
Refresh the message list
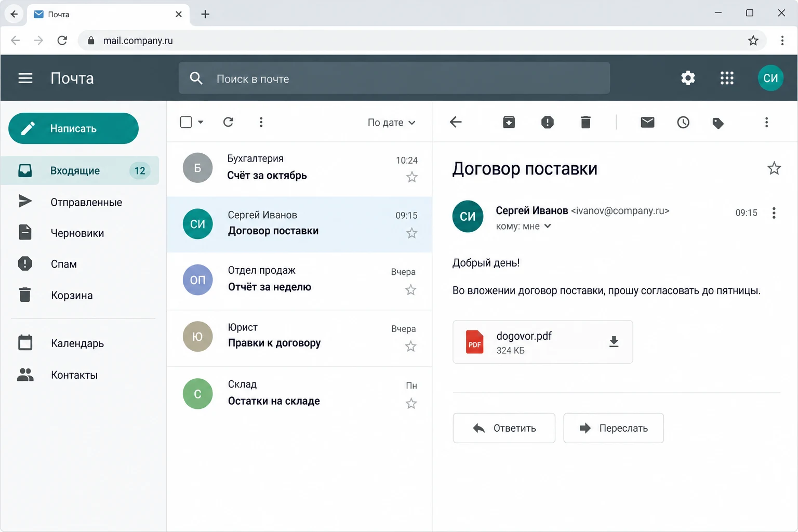point(228,122)
